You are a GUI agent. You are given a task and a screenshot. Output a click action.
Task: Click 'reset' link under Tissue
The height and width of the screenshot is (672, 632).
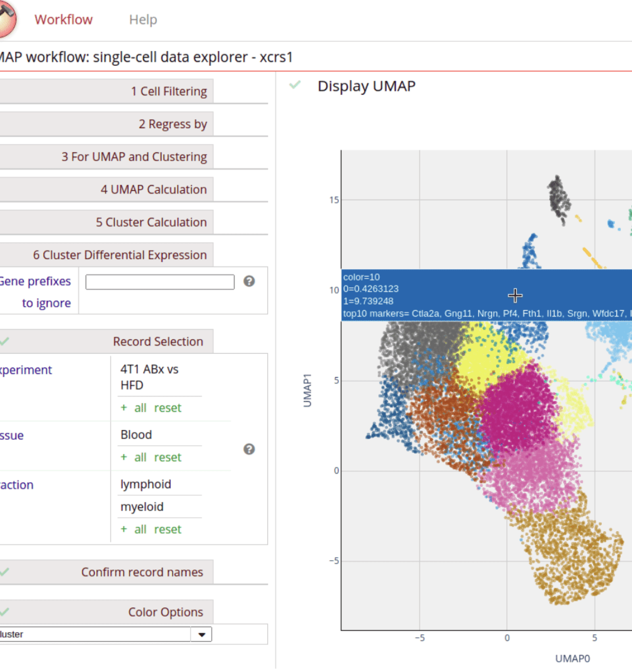click(168, 457)
